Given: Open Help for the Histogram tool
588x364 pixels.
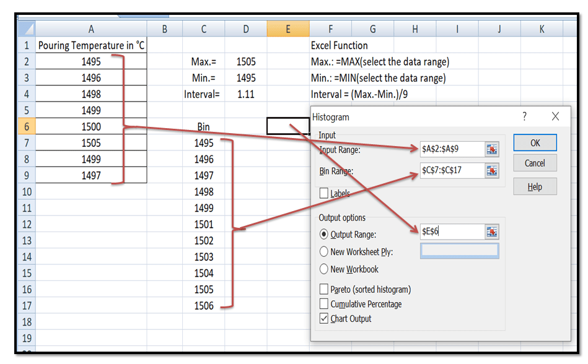Looking at the screenshot, I should (534, 186).
